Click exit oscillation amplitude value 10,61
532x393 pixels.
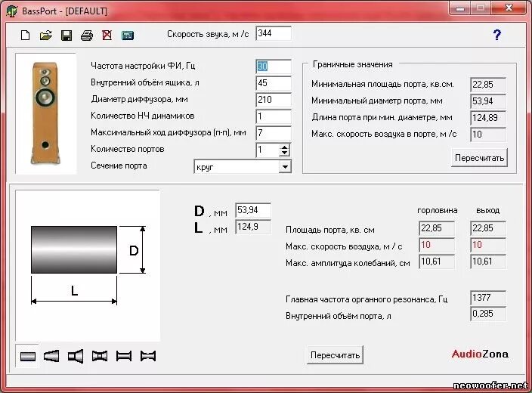488,261
